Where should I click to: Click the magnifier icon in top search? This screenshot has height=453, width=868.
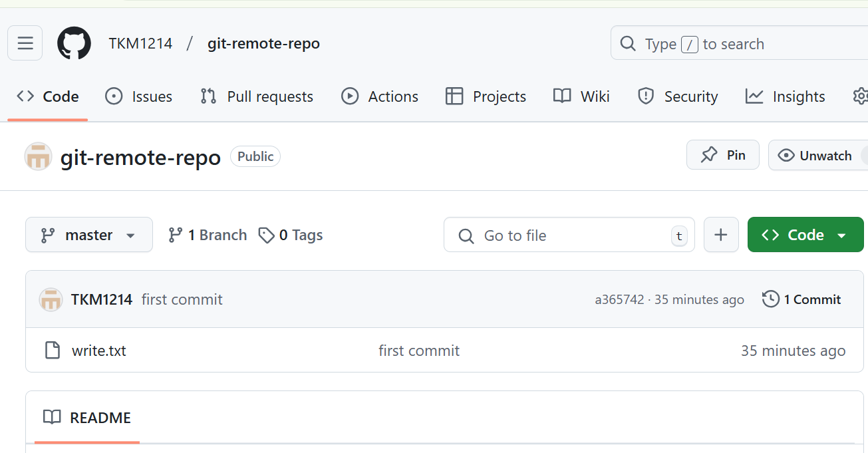(x=627, y=44)
